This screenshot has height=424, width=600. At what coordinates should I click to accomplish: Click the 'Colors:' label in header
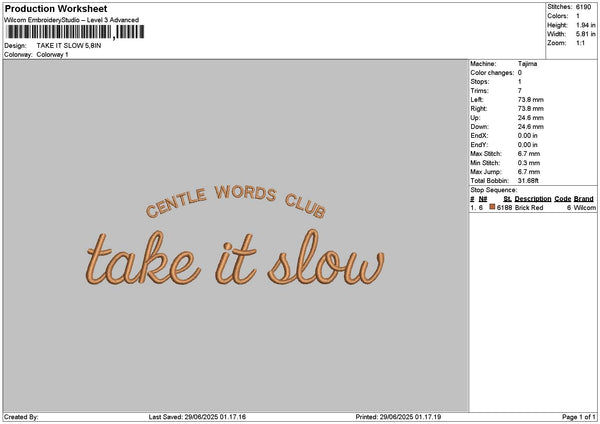click(x=558, y=16)
